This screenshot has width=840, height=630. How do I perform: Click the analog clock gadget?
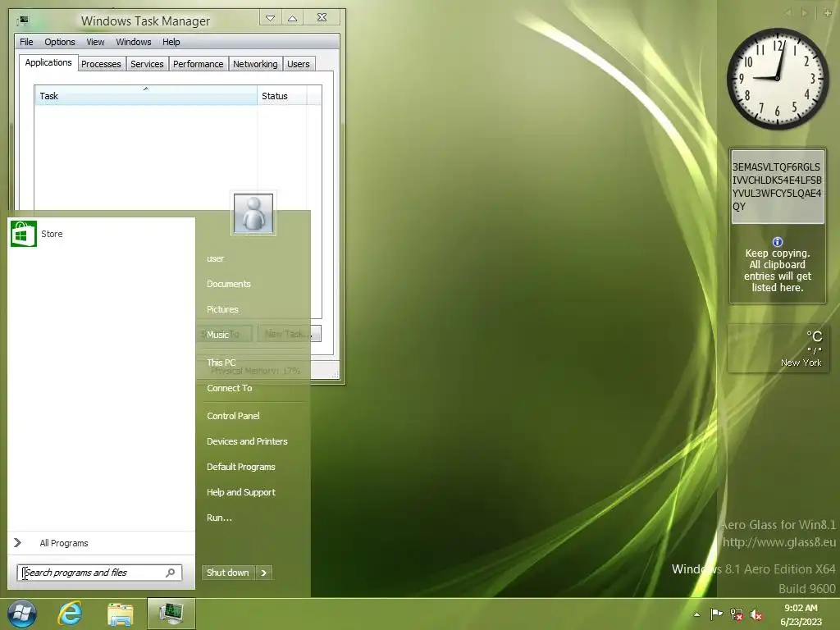[778, 79]
